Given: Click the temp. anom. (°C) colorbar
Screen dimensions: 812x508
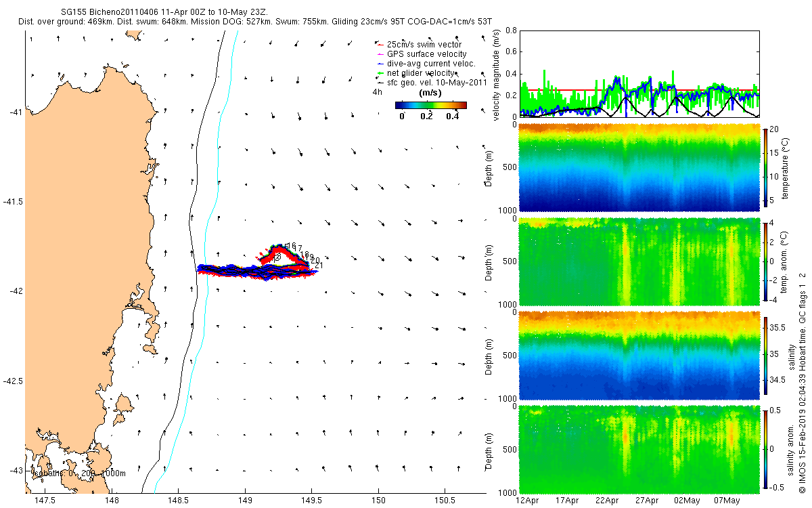Looking at the screenshot, I should [x=765, y=261].
